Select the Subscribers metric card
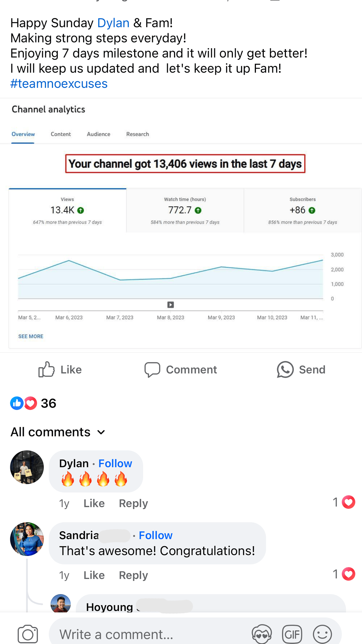 (x=303, y=210)
